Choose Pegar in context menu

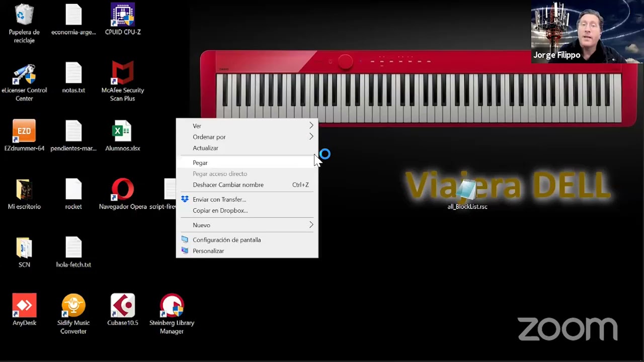[x=247, y=162]
